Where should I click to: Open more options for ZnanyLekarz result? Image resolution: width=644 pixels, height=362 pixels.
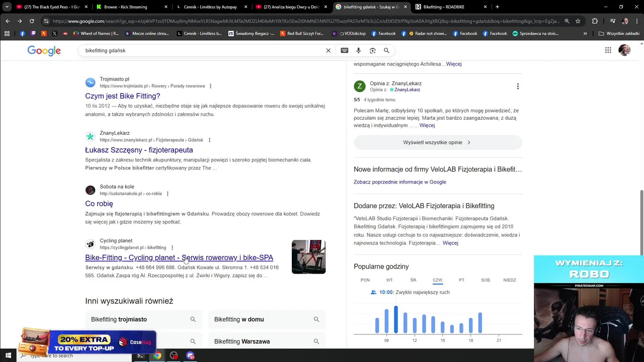209,140
